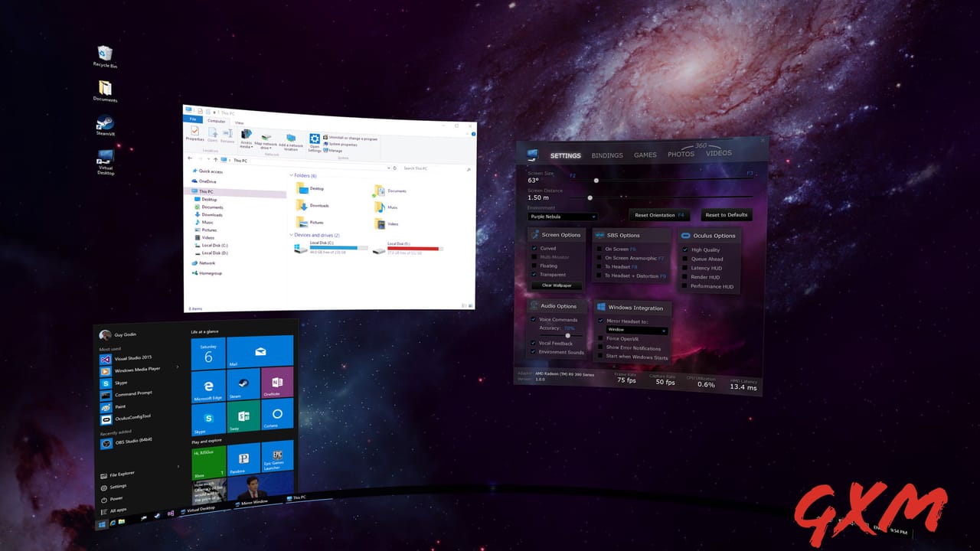Click the Reset to Defaults button
The image size is (980, 551).
pyautogui.click(x=726, y=215)
